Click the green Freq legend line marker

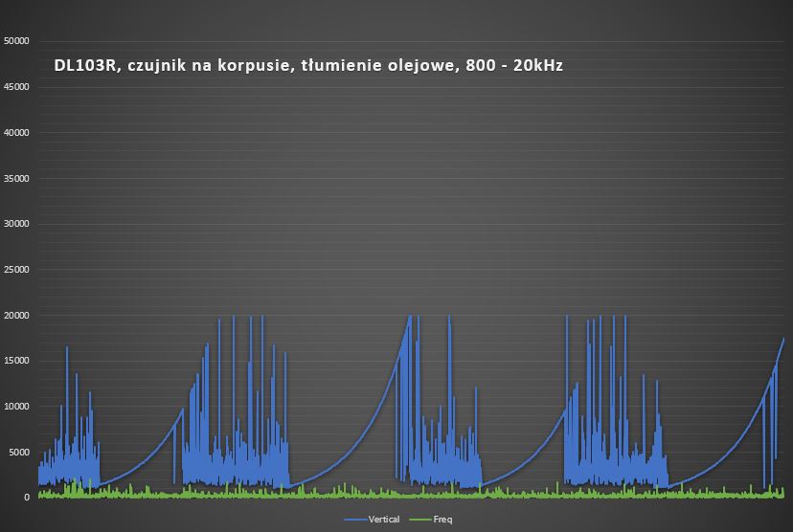420,520
